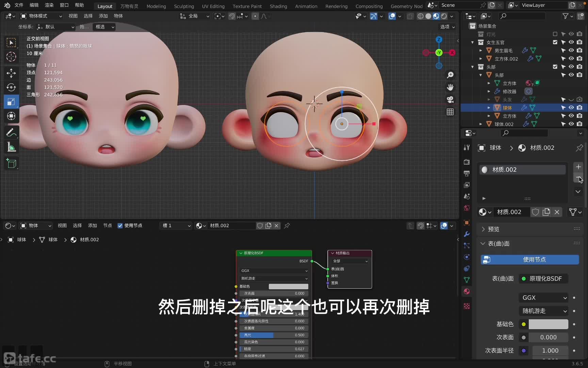This screenshot has width=588, height=368.
Task: Select the Scale tool
Action: click(x=11, y=102)
